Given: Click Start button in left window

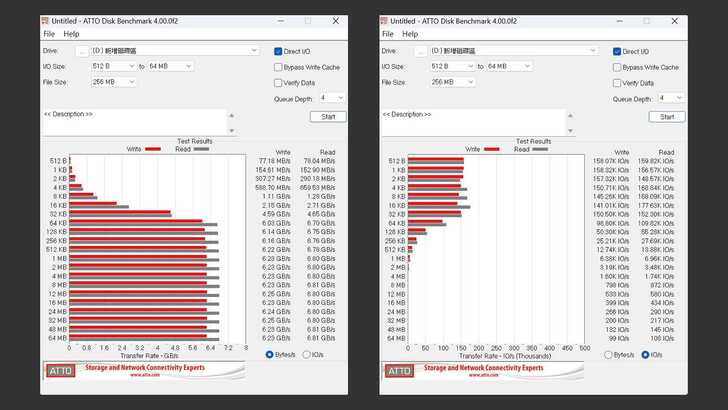Looking at the screenshot, I should point(328,117).
